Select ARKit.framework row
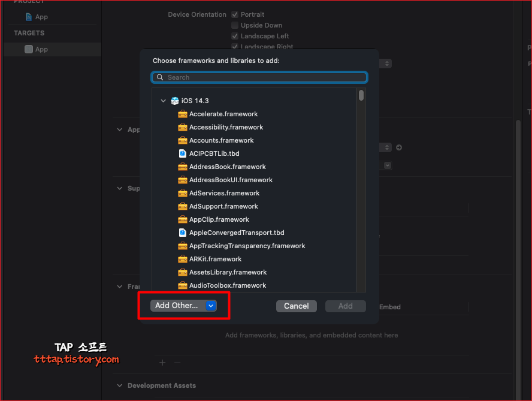 [255, 259]
